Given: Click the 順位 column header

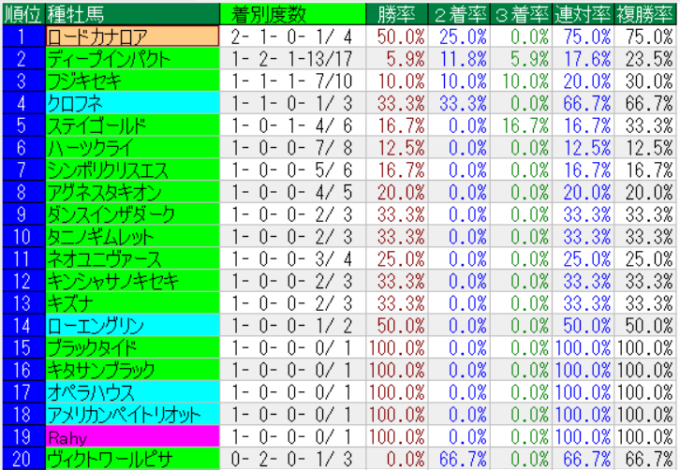Looking at the screenshot, I should pos(22,14).
